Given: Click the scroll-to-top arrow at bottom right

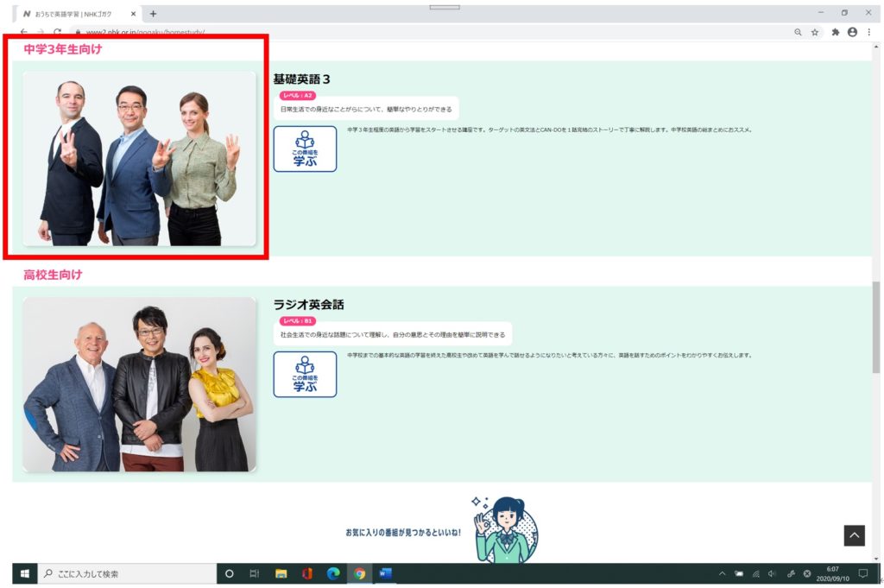Looking at the screenshot, I should click(x=853, y=534).
